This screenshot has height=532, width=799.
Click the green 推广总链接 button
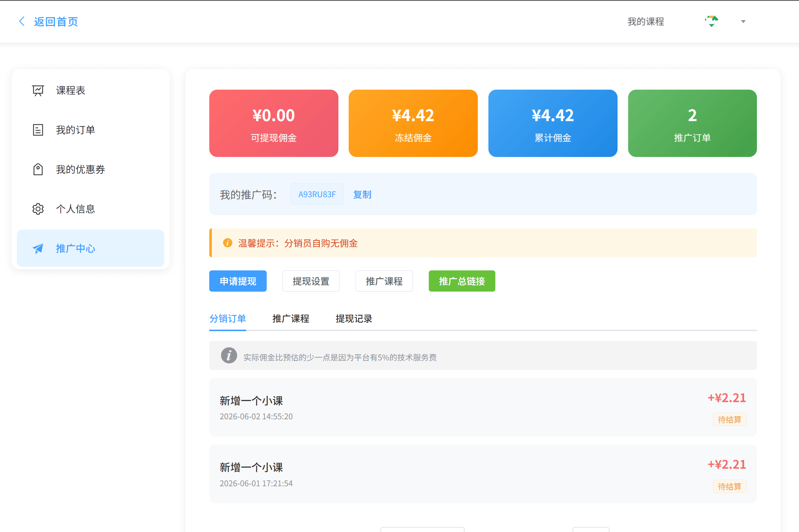pos(462,281)
